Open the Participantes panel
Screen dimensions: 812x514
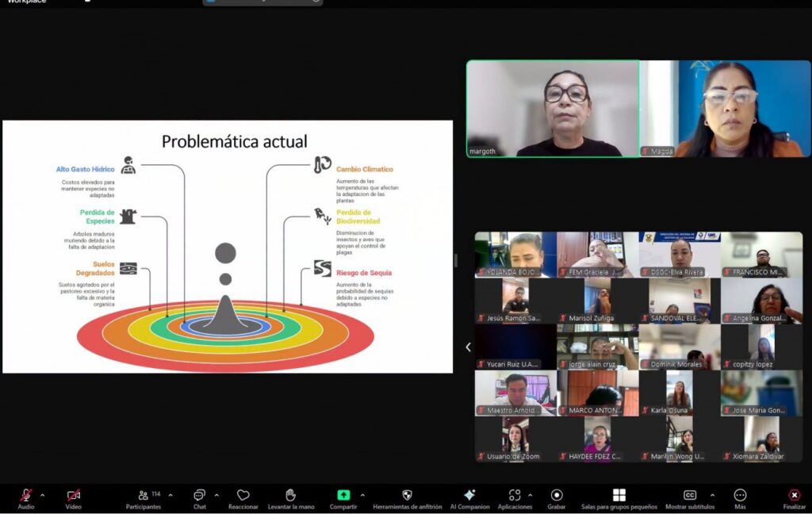(x=144, y=500)
